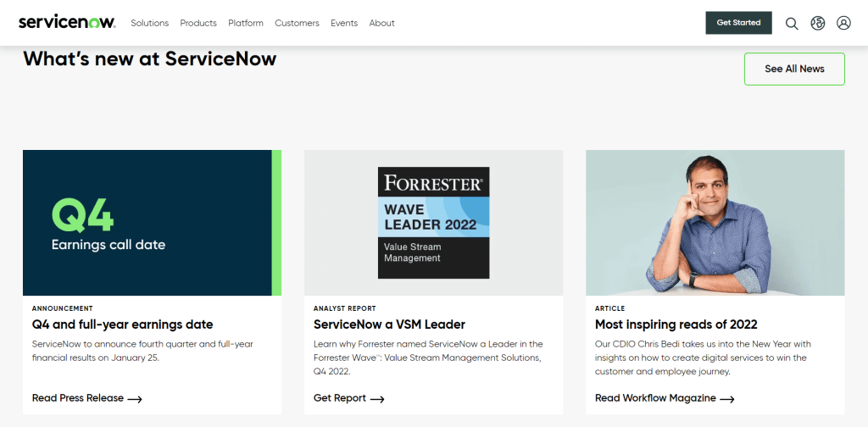Open the About menu

click(382, 23)
